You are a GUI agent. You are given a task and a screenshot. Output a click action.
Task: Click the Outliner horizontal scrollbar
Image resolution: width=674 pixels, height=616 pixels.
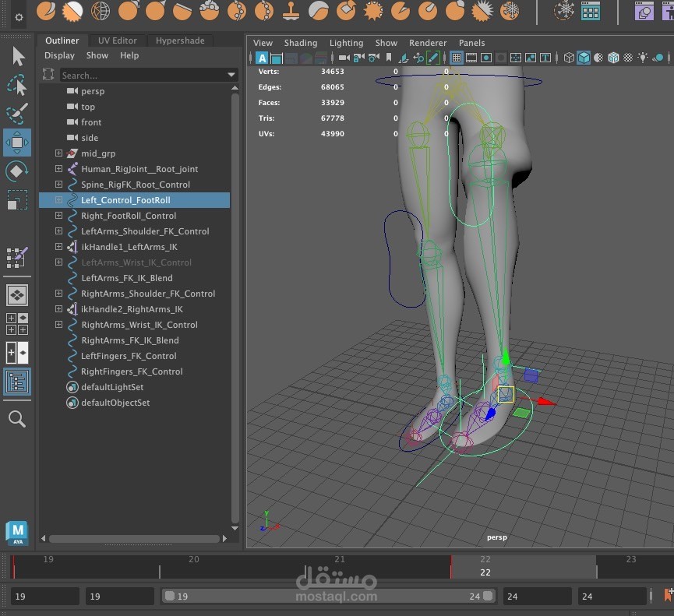coord(134,539)
